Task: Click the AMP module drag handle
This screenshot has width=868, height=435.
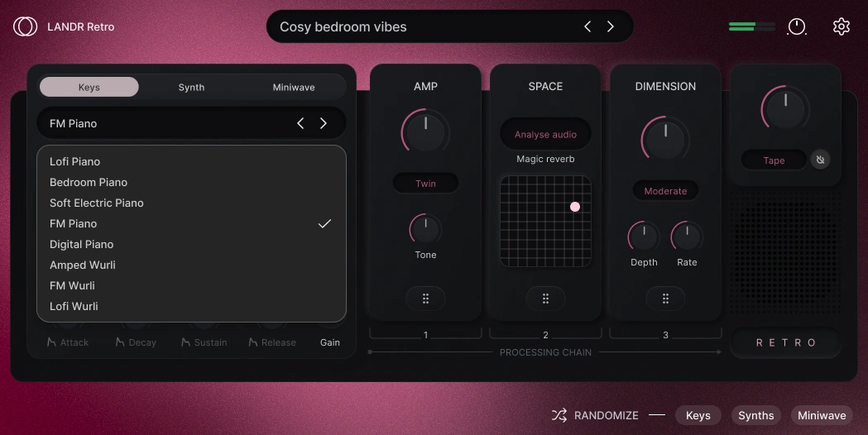Action: point(425,299)
